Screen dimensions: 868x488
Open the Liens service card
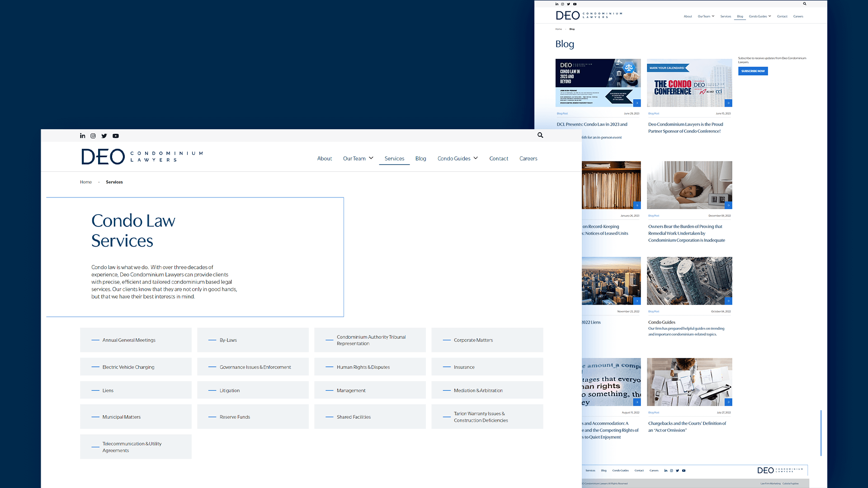coord(136,390)
